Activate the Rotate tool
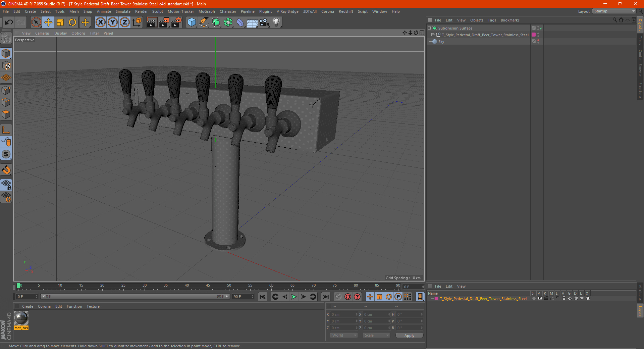644x349 pixels. [72, 22]
